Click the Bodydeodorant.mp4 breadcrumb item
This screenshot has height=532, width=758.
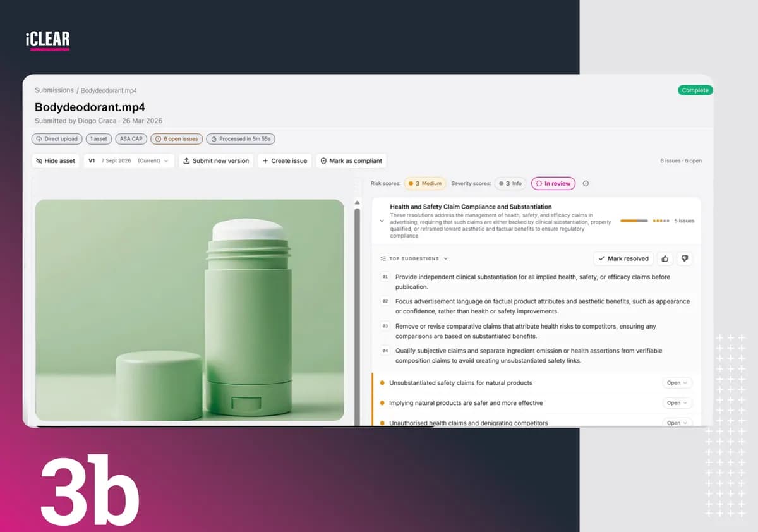pos(109,90)
